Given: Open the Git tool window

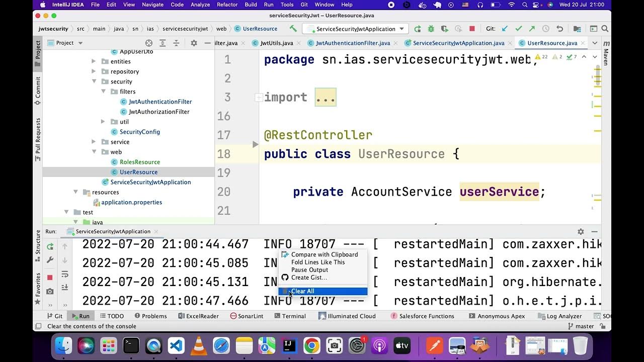Looking at the screenshot, I should coord(55,316).
